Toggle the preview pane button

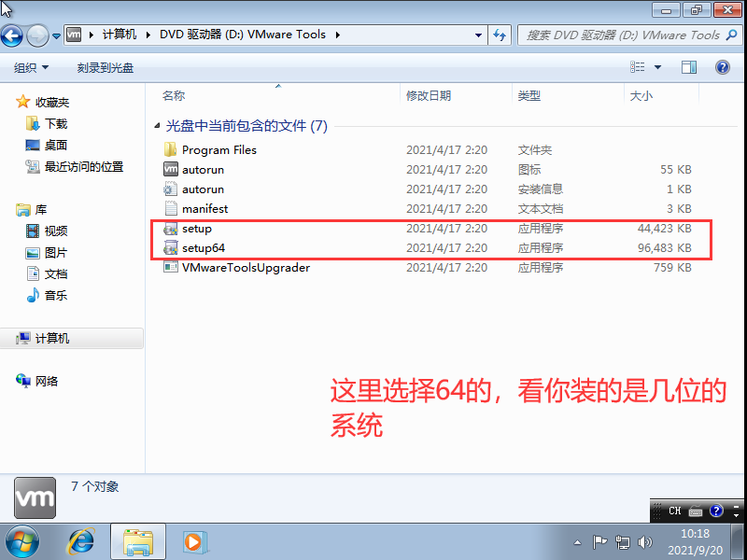689,67
